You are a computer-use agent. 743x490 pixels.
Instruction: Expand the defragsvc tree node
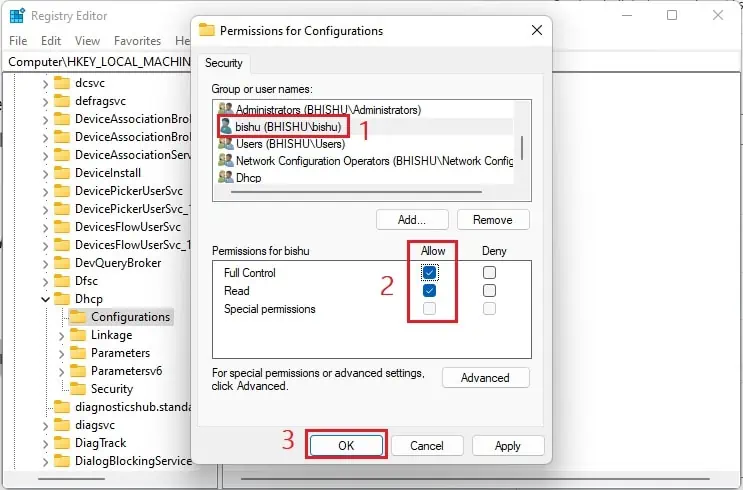[45, 102]
